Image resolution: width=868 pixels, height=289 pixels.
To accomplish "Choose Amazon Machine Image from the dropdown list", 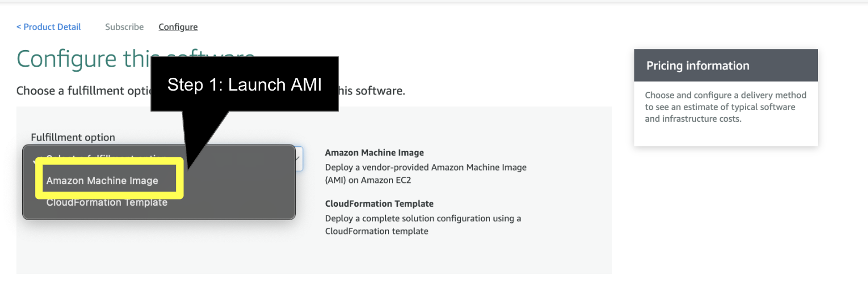I will (x=102, y=181).
